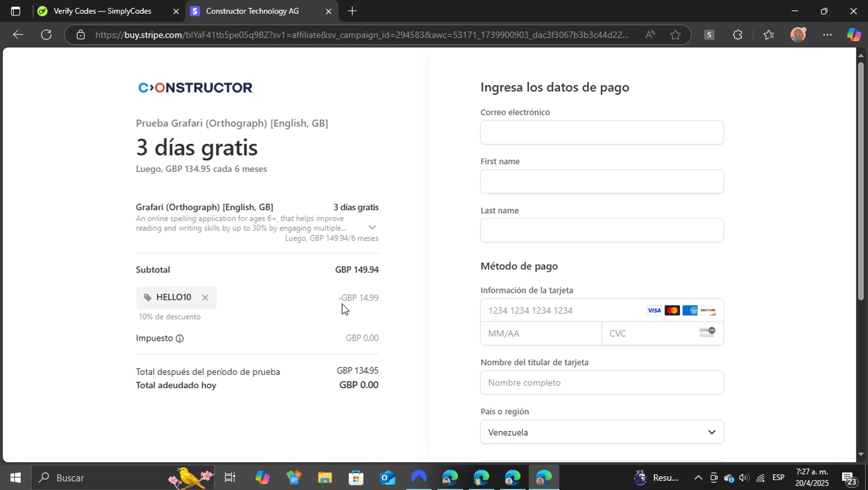
Task: Open Microsoft Store from taskbar
Action: pos(356,478)
